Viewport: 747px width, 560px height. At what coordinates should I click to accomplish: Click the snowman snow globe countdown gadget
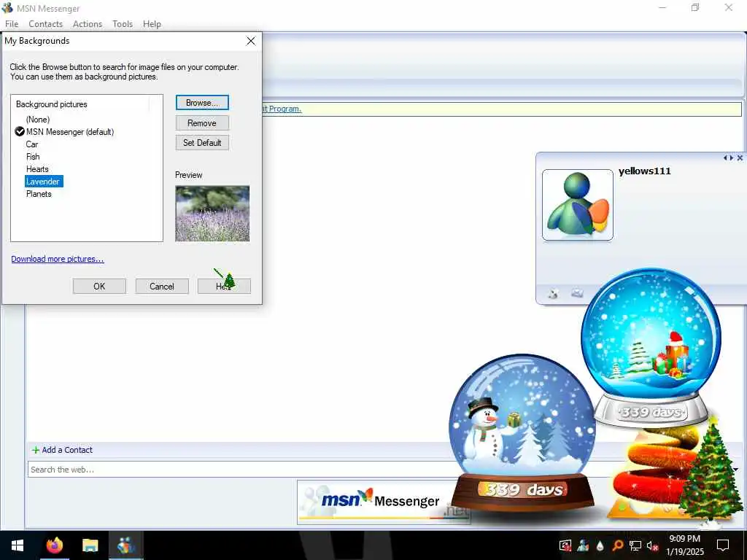tap(522, 433)
